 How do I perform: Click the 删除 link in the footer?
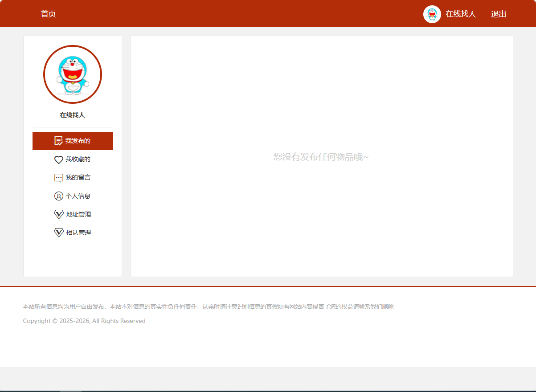[389, 306]
